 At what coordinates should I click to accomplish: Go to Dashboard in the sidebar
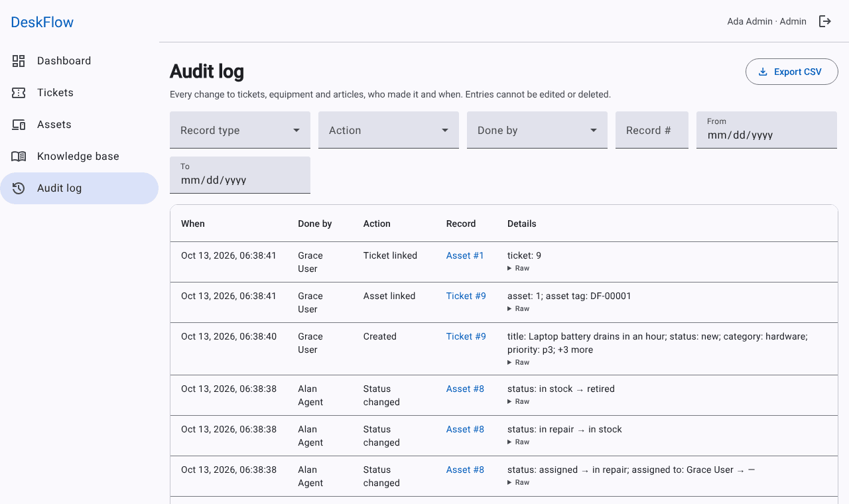[80, 61]
